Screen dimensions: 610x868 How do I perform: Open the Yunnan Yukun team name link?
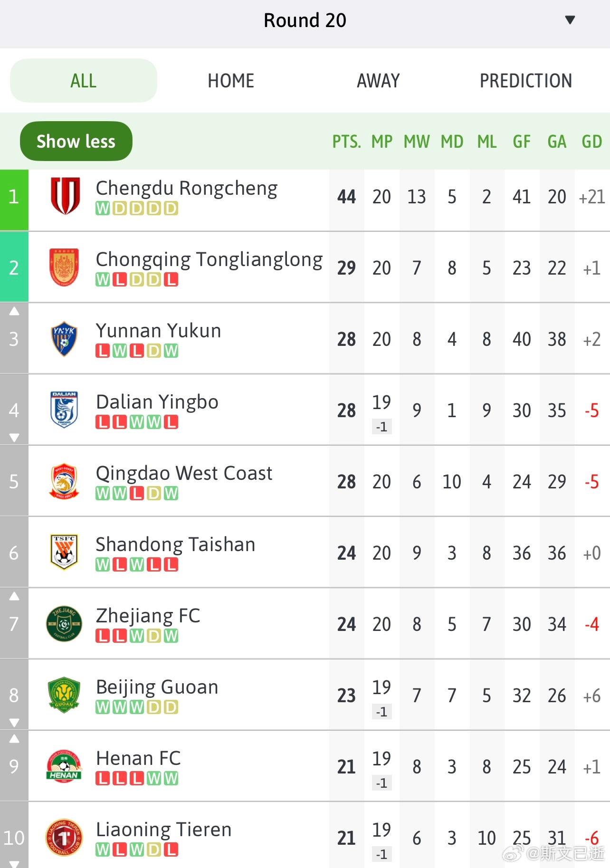(x=159, y=331)
